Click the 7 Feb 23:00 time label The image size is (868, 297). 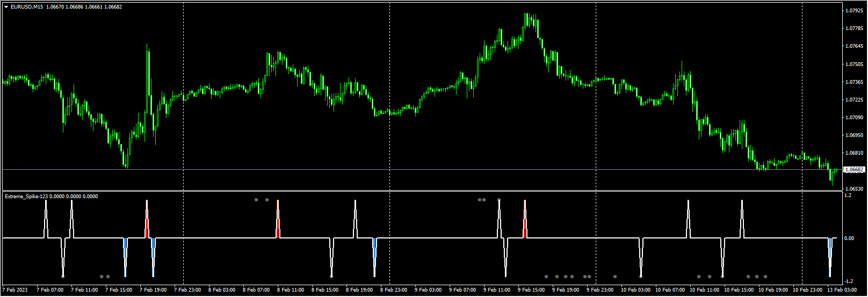pos(187,290)
